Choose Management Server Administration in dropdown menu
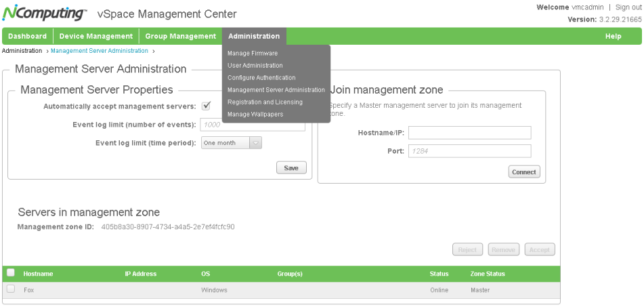Viewport: 644px width, 307px height. (x=276, y=90)
